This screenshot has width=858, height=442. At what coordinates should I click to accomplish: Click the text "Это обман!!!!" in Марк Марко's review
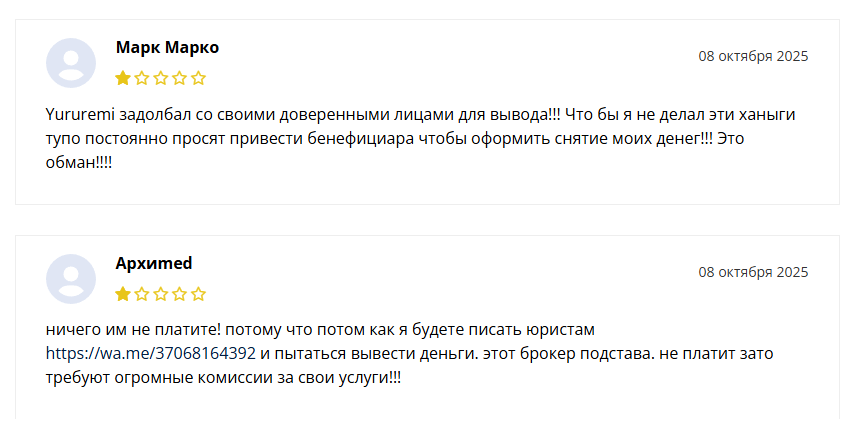[79, 162]
